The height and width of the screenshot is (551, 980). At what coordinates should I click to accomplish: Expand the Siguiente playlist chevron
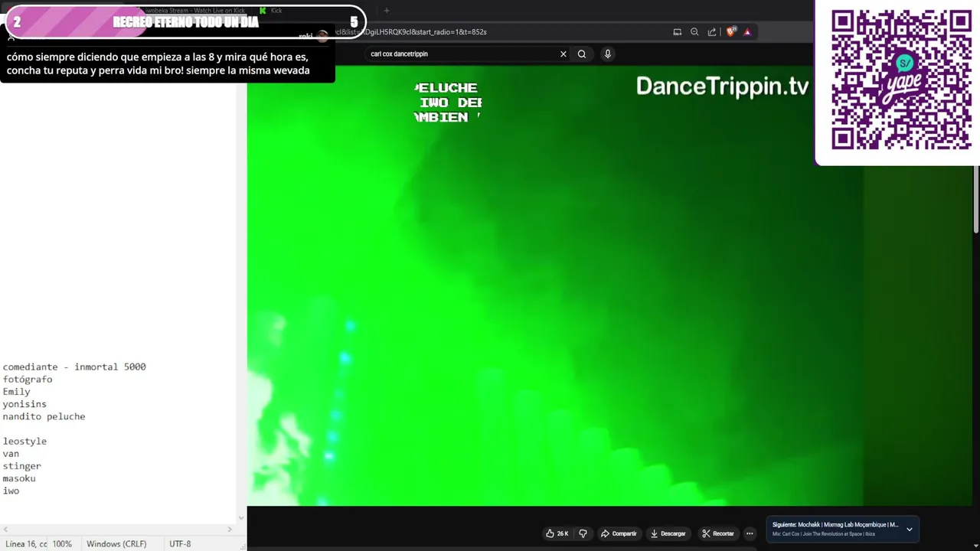[x=910, y=530]
